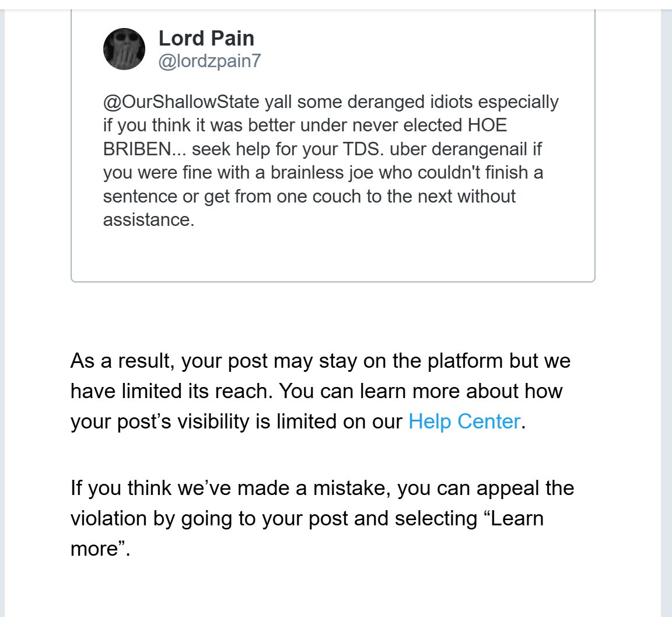Click the @lordzpain7 handle

coord(209,61)
